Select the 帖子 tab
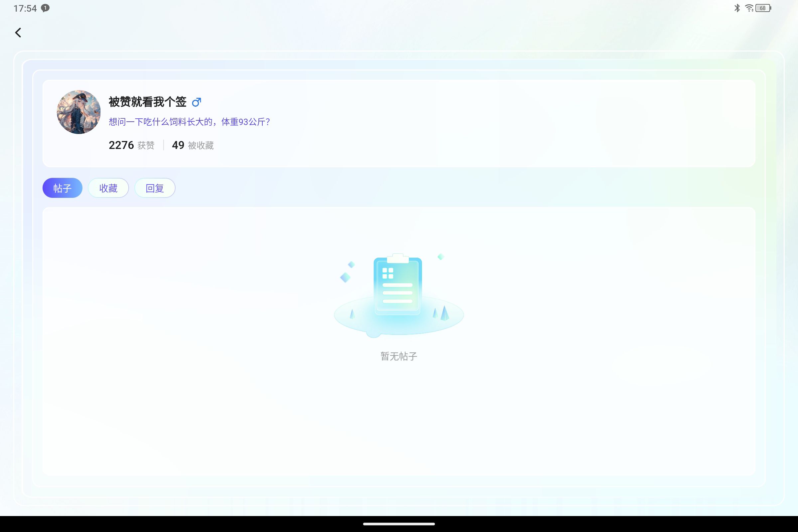The image size is (798, 532). pos(63,188)
